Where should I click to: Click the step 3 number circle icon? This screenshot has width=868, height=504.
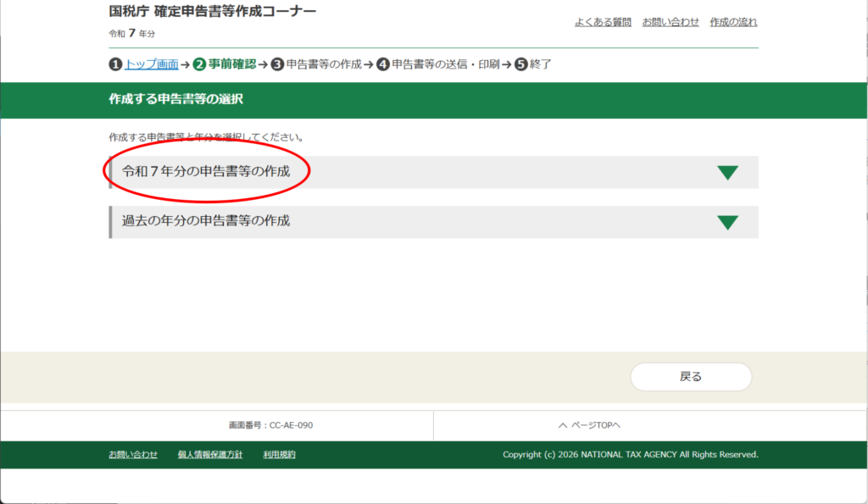[x=277, y=64]
